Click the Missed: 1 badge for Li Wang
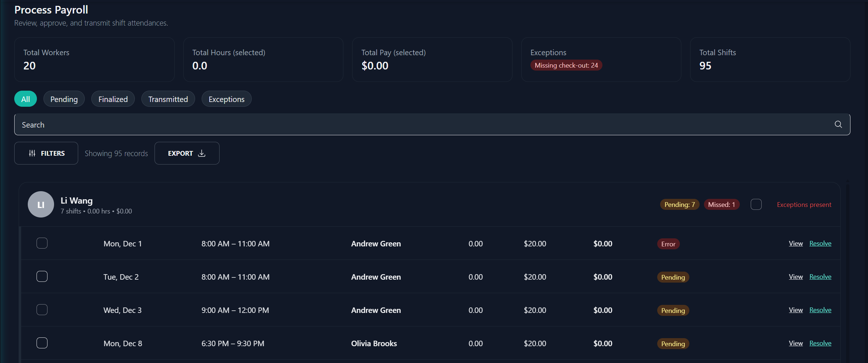The height and width of the screenshot is (363, 868). coord(722,204)
